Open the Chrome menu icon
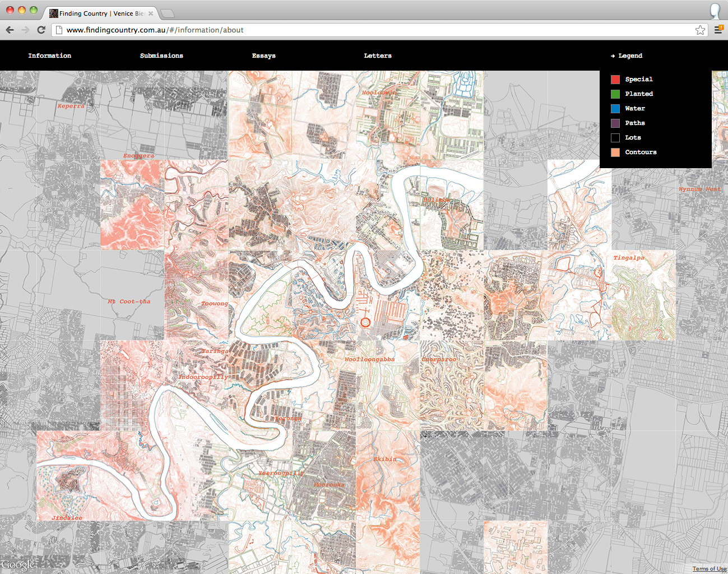This screenshot has width=728, height=574. (x=718, y=30)
